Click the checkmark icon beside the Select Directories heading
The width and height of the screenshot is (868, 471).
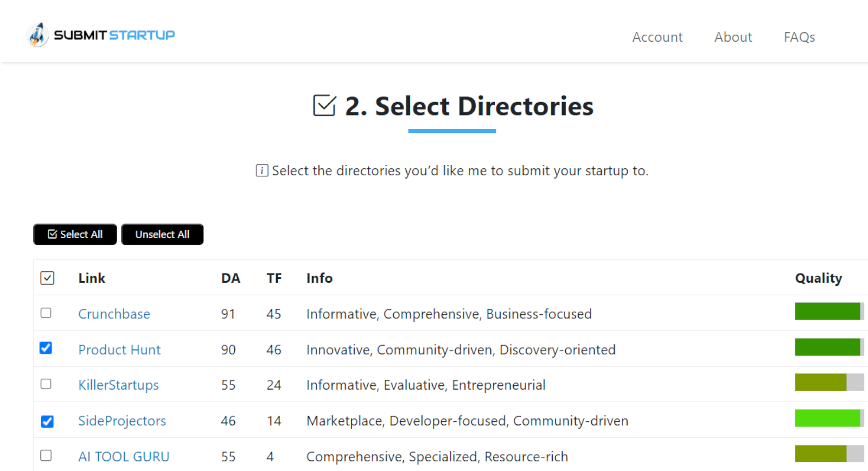click(x=324, y=106)
